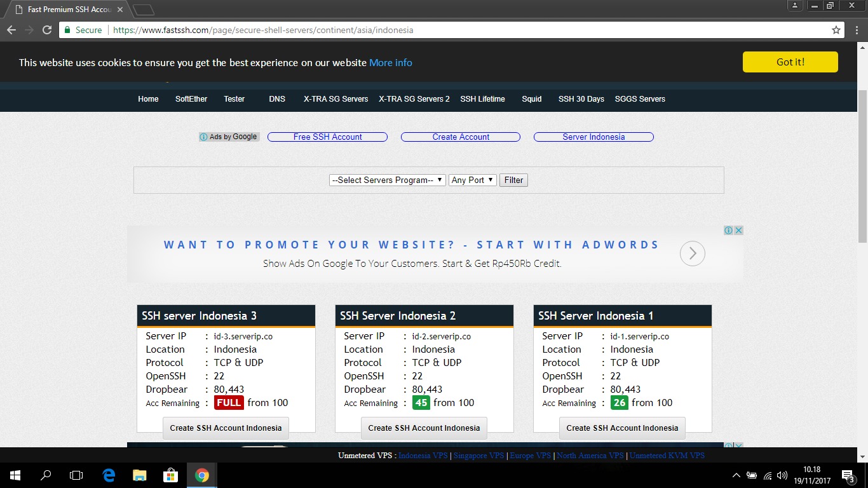Expand the Select Servers Program dropdown
868x488 pixels.
387,180
